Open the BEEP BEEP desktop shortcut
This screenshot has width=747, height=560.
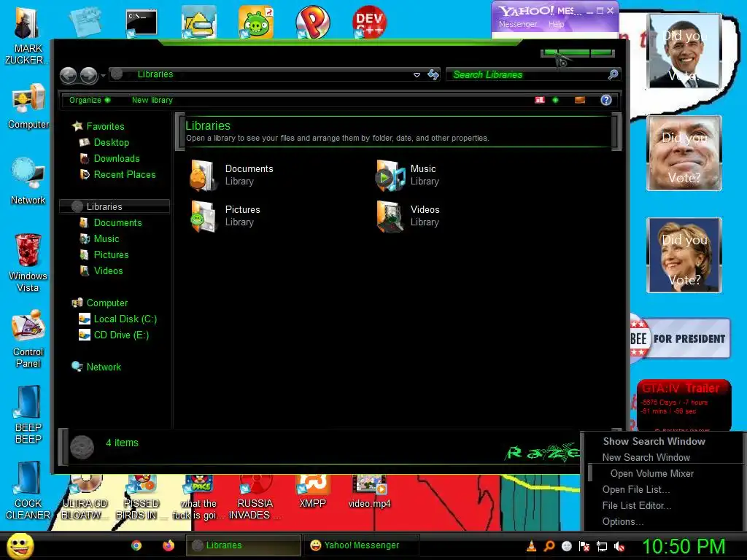(x=28, y=415)
